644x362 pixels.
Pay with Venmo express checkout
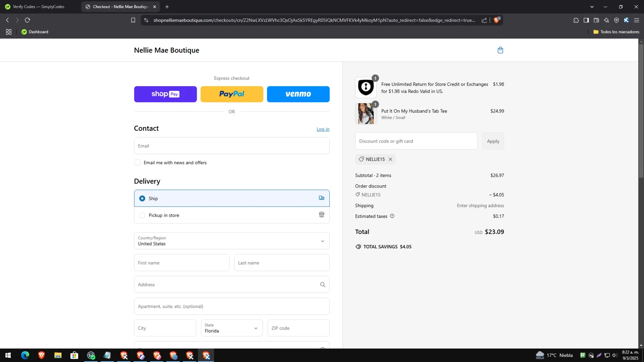click(x=298, y=94)
